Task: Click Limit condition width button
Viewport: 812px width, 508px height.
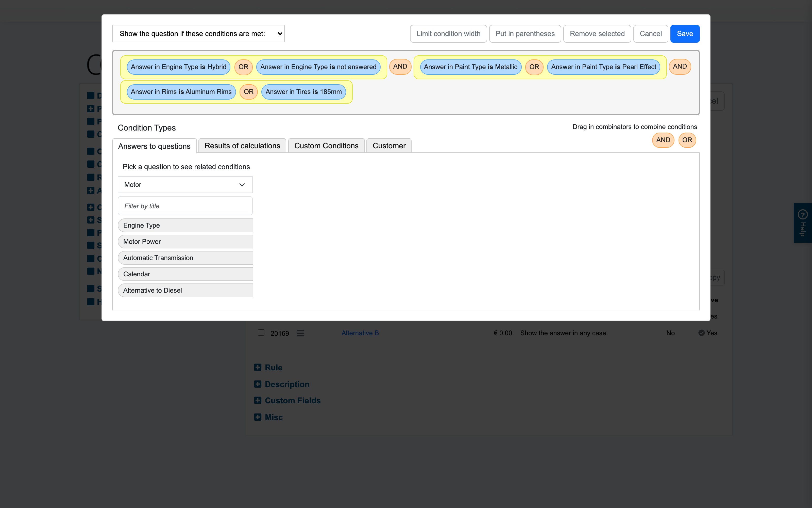Action: (448, 34)
